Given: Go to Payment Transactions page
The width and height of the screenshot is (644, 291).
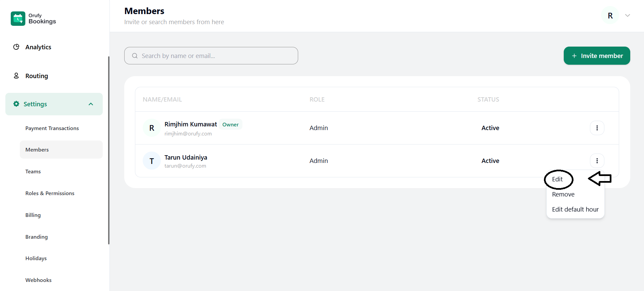Looking at the screenshot, I should coord(52,128).
